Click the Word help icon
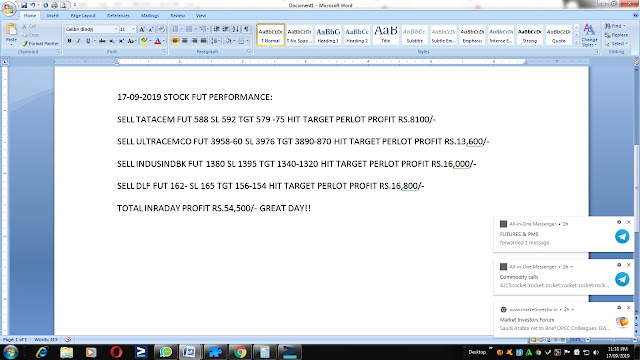 click(636, 16)
